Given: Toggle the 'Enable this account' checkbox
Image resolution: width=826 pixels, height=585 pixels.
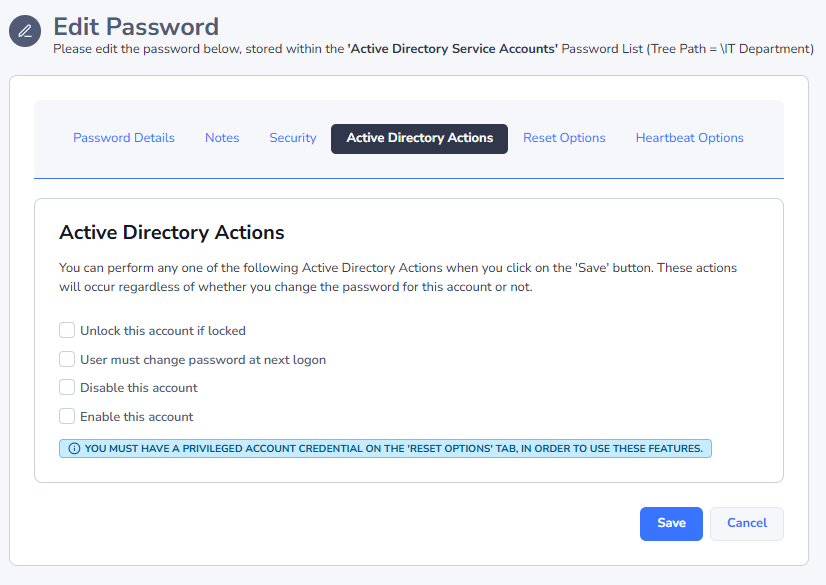Looking at the screenshot, I should click(x=67, y=416).
